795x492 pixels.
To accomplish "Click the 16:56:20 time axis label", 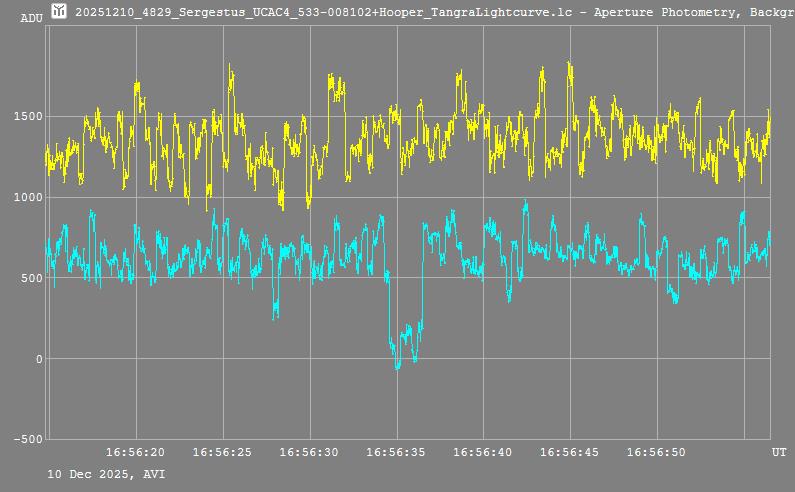I will 136,453.
